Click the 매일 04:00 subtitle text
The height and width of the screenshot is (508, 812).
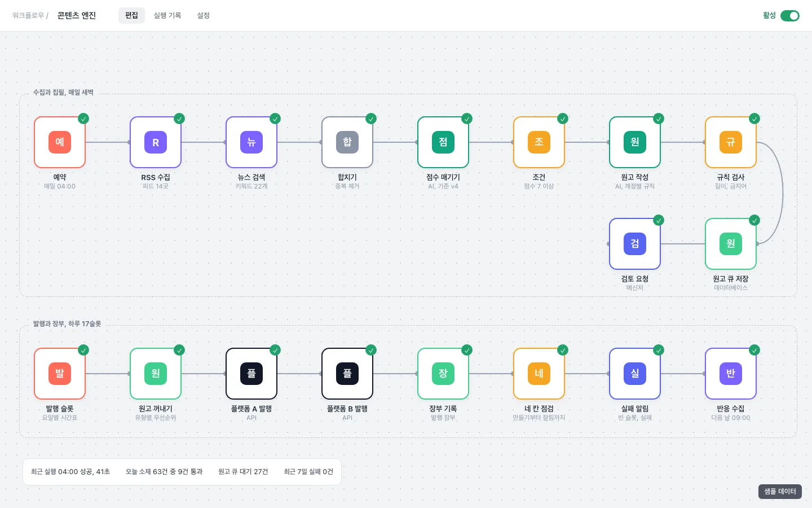coord(60,186)
